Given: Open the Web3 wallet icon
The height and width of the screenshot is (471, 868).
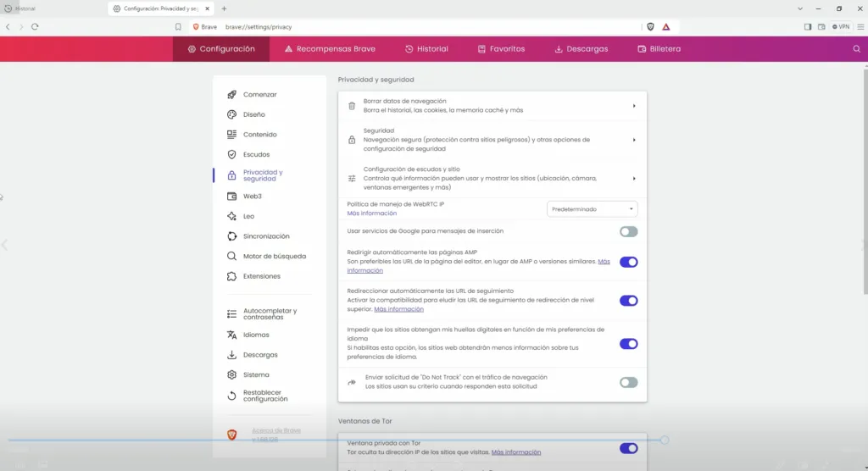Looking at the screenshot, I should pyautogui.click(x=231, y=197).
